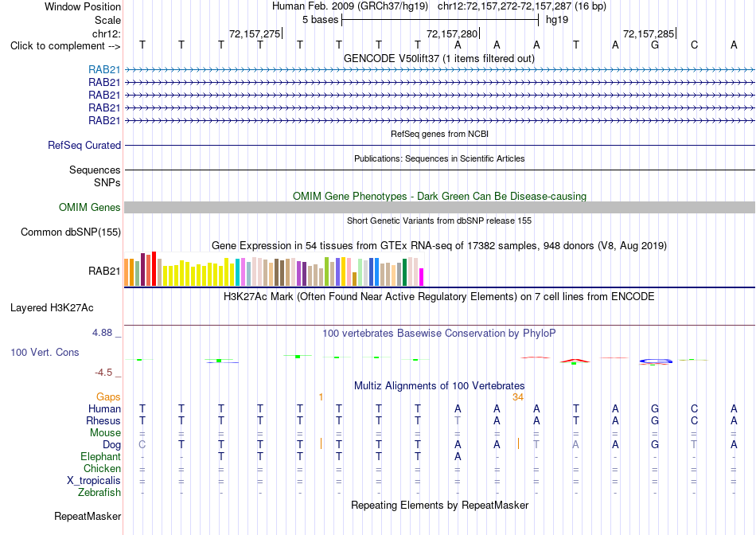Click '100 vertebrates Basewise Conservation by PhyloP'
The image size is (756, 535).
[x=439, y=333]
